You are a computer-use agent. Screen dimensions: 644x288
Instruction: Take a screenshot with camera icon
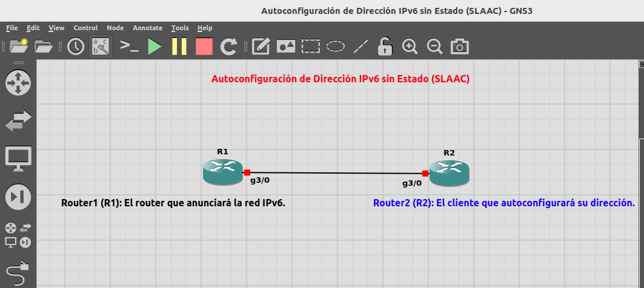(x=460, y=46)
